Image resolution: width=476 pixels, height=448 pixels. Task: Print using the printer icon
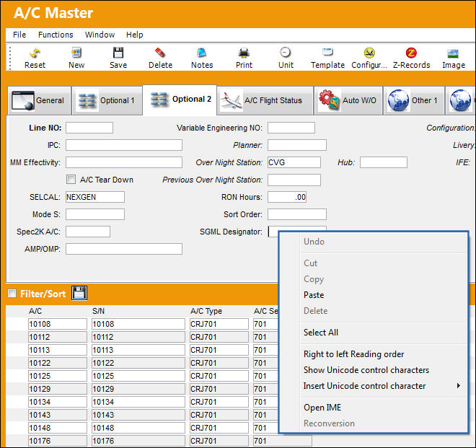pyautogui.click(x=244, y=53)
